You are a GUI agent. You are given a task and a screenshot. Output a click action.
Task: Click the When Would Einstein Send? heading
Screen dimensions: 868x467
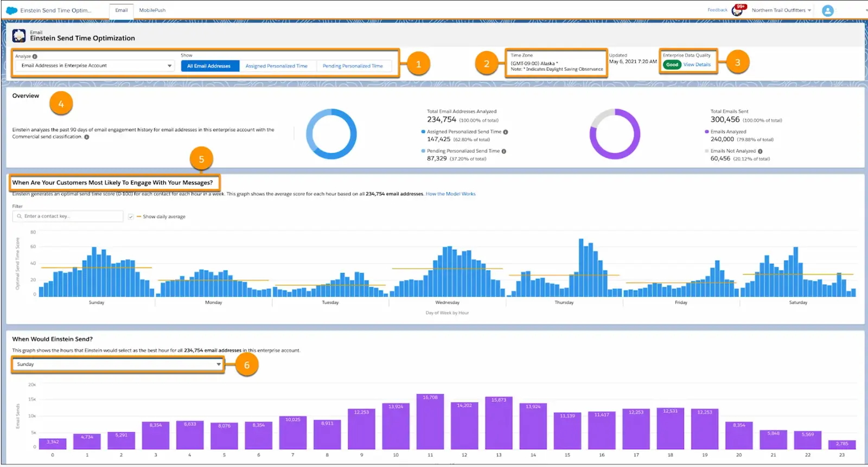point(53,340)
